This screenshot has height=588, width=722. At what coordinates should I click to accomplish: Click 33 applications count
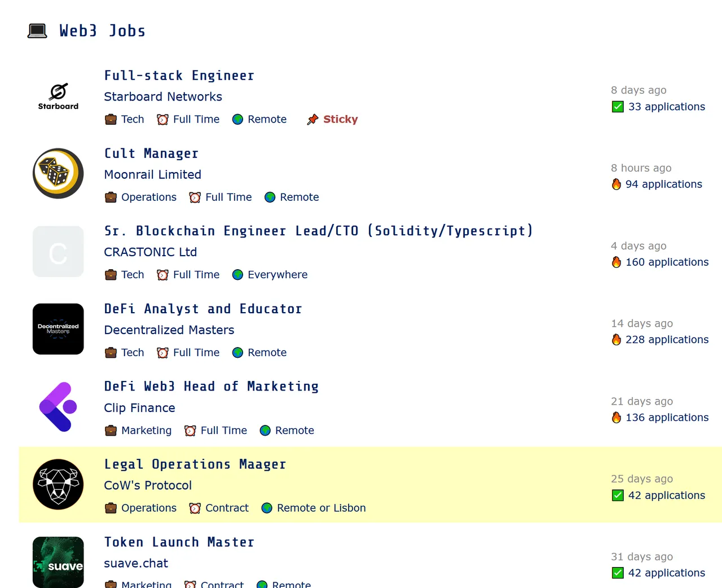click(667, 107)
